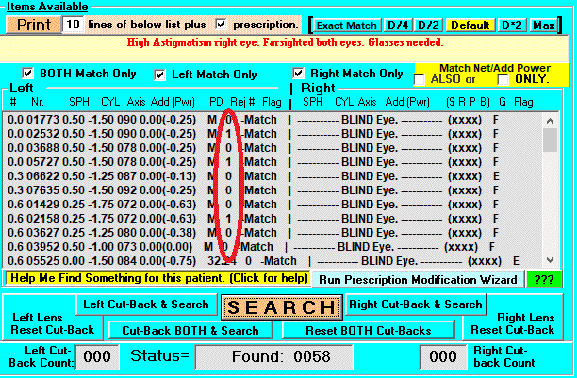Enable Match Net/Add Power ONLY checkbox
The height and width of the screenshot is (378, 577).
503,80
